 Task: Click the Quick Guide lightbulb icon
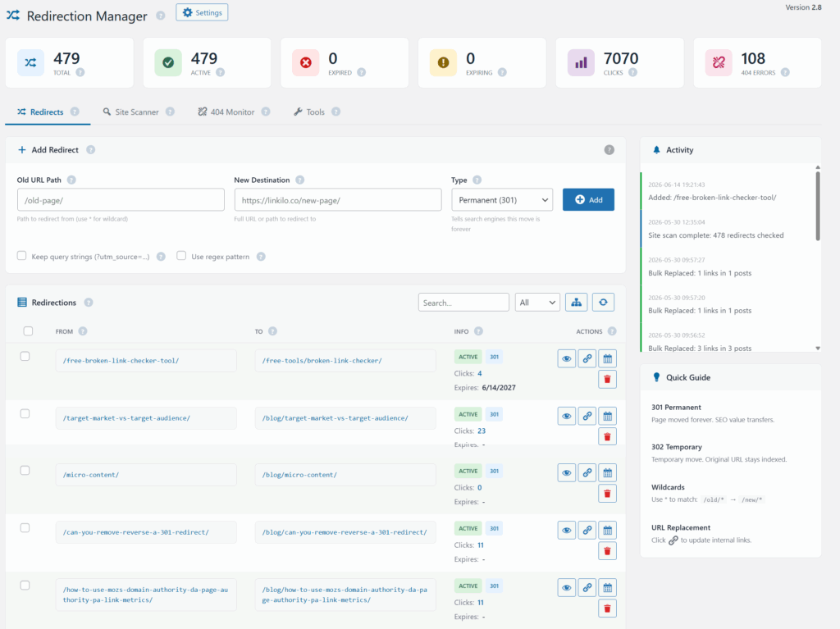point(656,377)
